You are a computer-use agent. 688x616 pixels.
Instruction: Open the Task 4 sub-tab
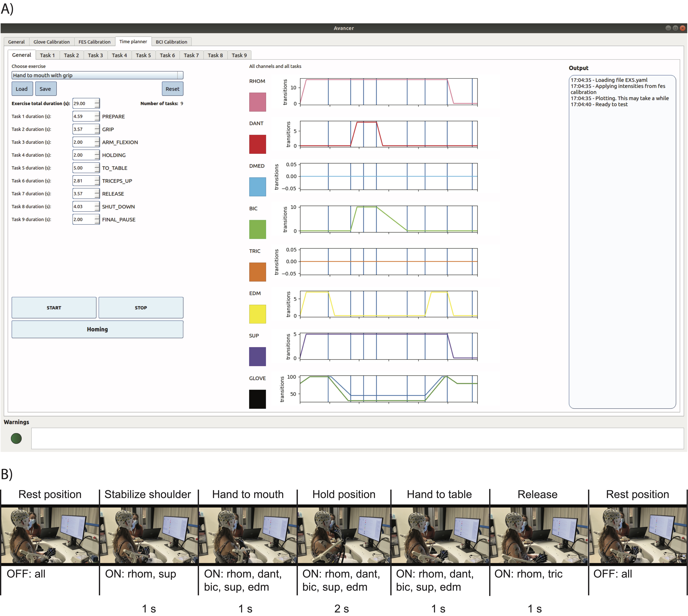click(x=120, y=55)
